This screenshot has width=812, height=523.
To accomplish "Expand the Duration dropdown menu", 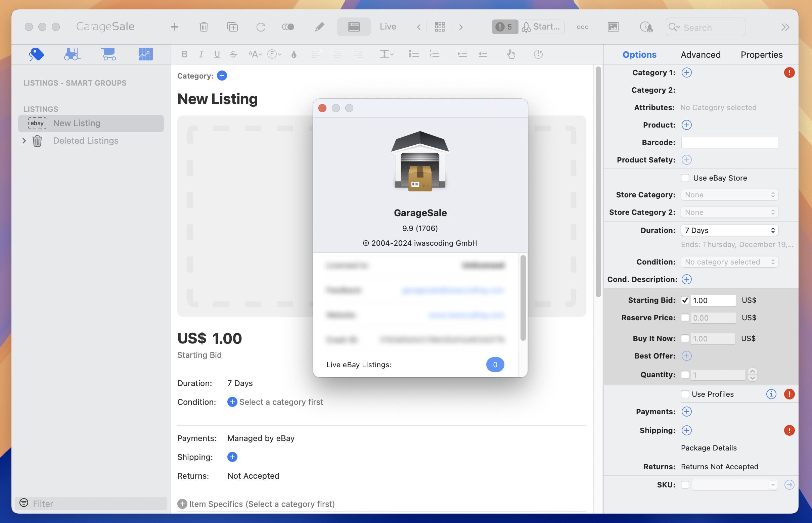I will (729, 230).
